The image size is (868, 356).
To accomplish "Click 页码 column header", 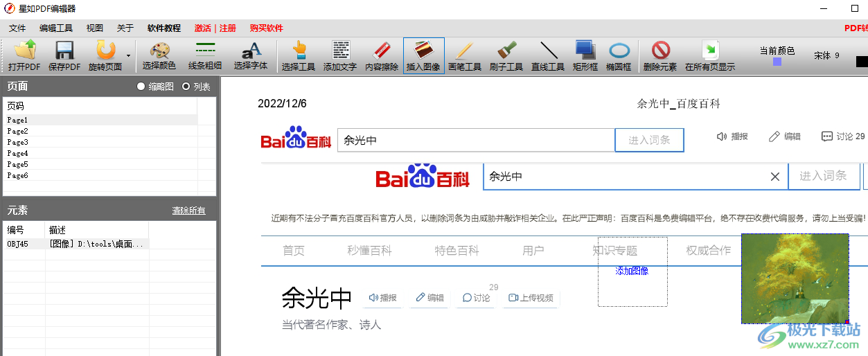I will point(100,106).
